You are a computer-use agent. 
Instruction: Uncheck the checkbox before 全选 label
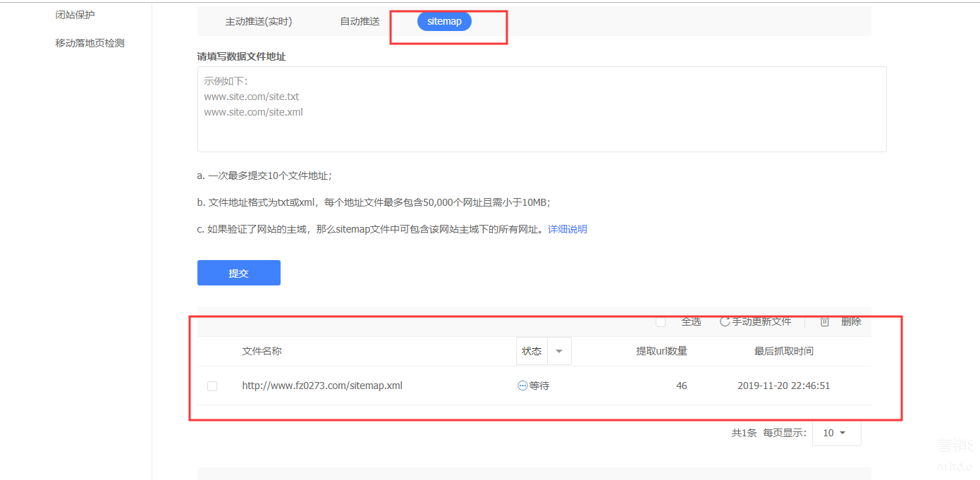click(x=661, y=321)
